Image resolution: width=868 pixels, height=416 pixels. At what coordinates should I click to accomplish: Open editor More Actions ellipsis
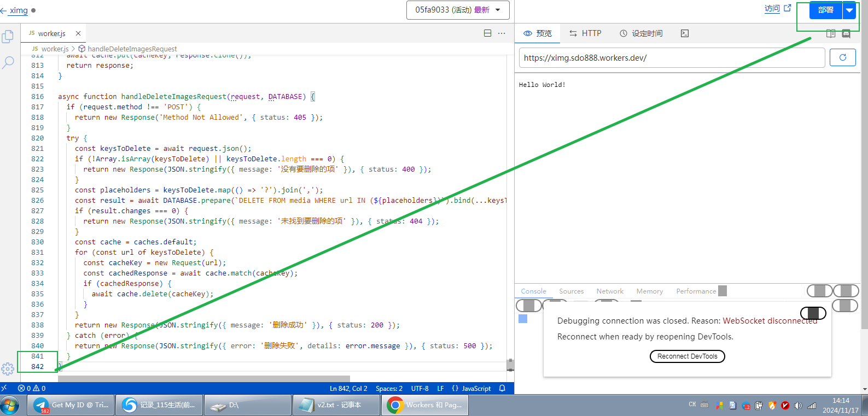click(x=502, y=33)
